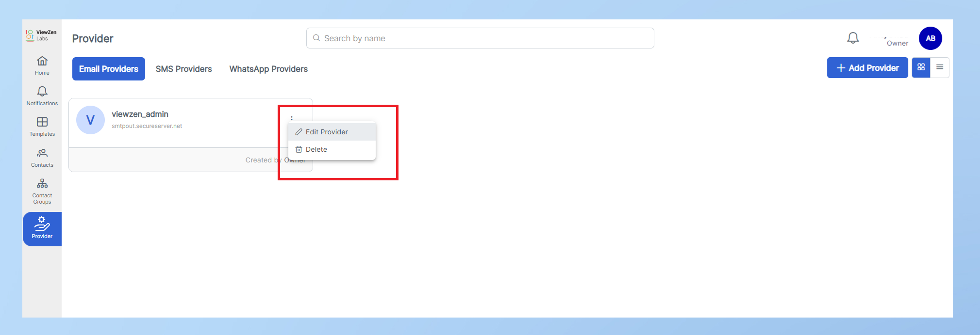The image size is (980, 335).
Task: Switch to WhatsApp Providers tab
Action: (x=268, y=69)
